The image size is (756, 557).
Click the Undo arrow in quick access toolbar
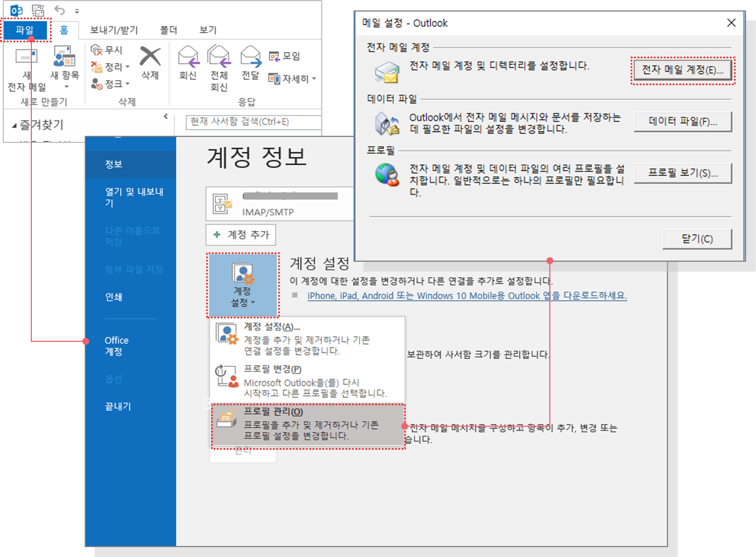[x=59, y=10]
